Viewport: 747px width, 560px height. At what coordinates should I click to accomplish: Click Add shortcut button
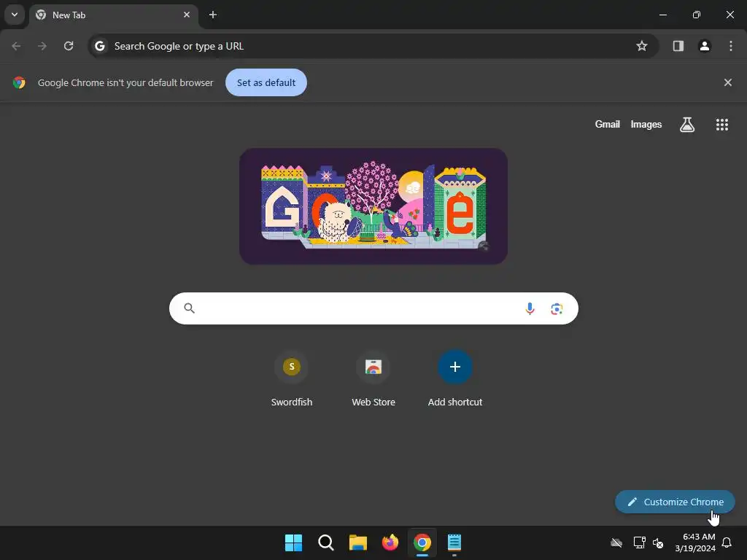tap(455, 379)
